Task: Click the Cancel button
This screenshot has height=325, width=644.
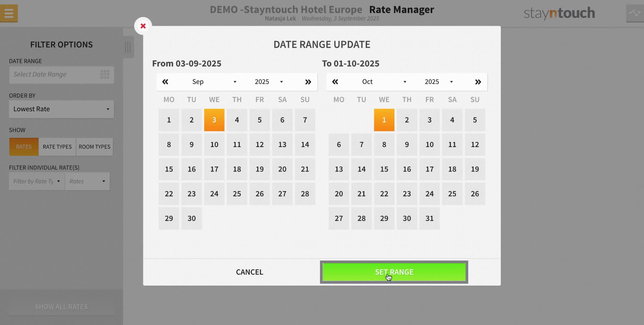Action: click(x=250, y=272)
